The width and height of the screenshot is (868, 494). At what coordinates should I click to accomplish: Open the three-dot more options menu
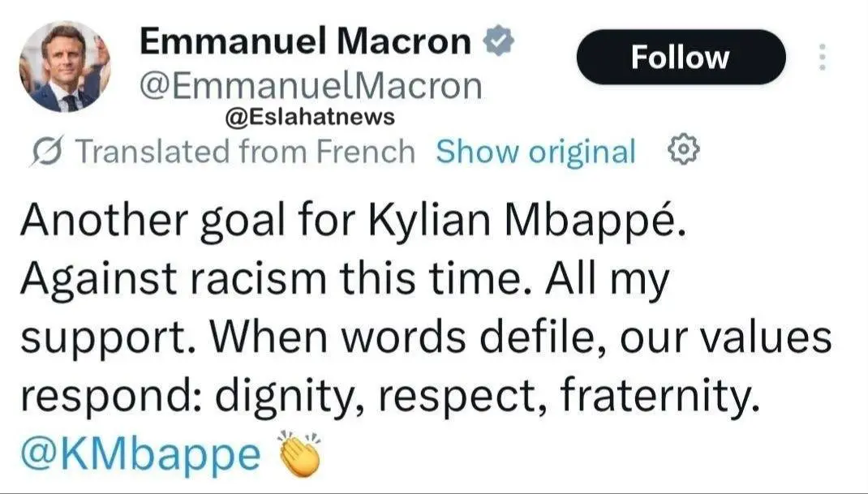tap(822, 57)
